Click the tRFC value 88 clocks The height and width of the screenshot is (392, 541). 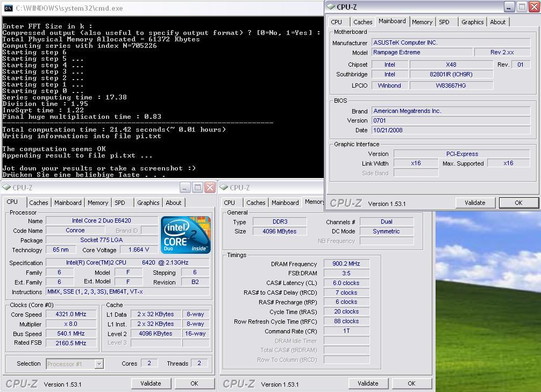click(x=346, y=321)
